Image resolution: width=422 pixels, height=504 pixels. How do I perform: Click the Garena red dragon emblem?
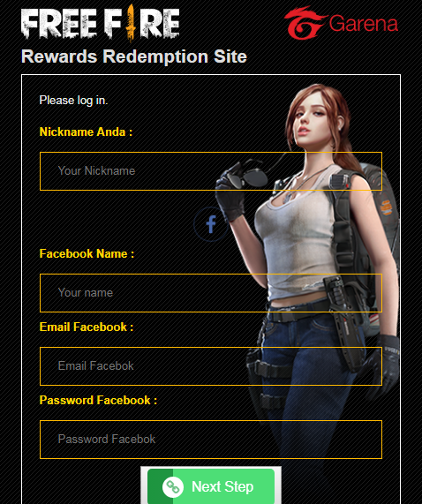click(305, 23)
